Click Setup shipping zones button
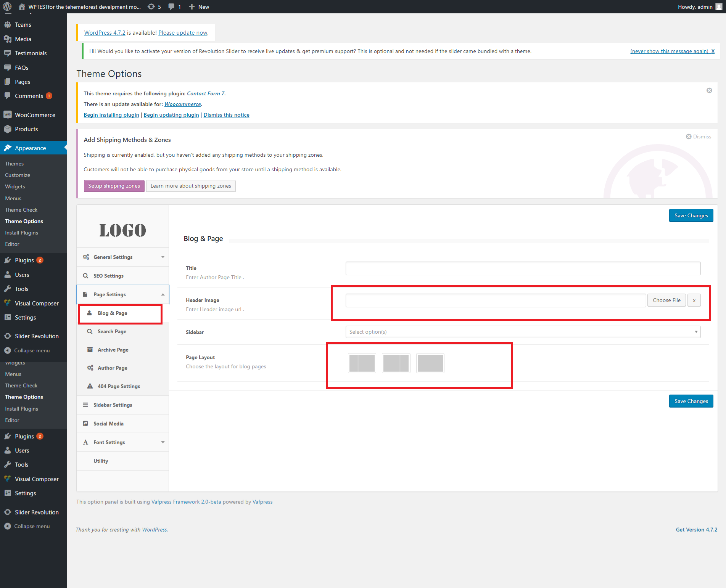This screenshot has height=588, width=726. [114, 186]
